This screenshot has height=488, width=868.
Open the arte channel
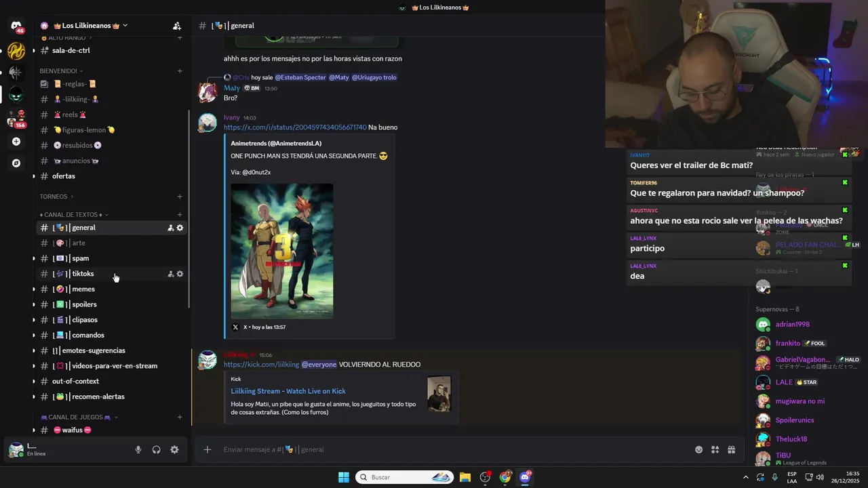coord(112,243)
